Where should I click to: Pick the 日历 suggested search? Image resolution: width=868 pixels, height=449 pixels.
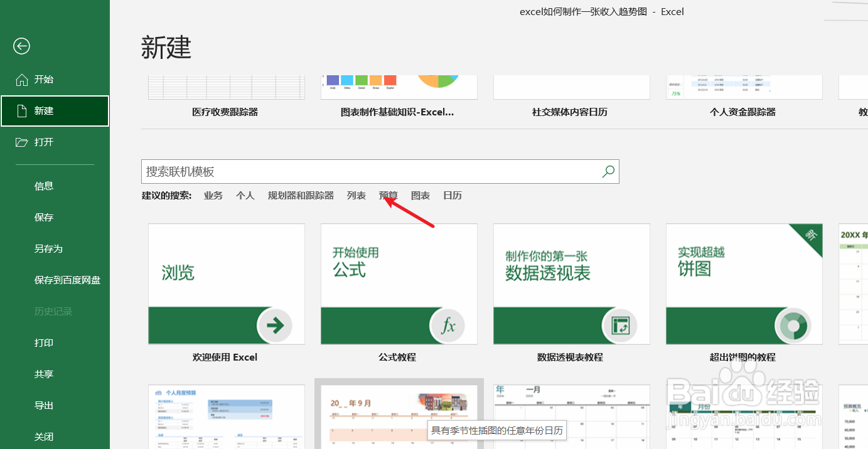pyautogui.click(x=453, y=196)
